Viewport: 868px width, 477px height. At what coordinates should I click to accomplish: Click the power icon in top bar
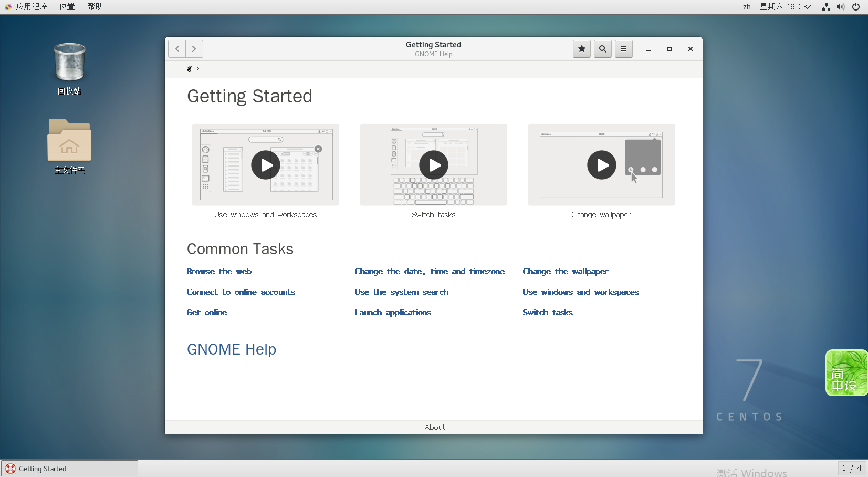pos(856,7)
